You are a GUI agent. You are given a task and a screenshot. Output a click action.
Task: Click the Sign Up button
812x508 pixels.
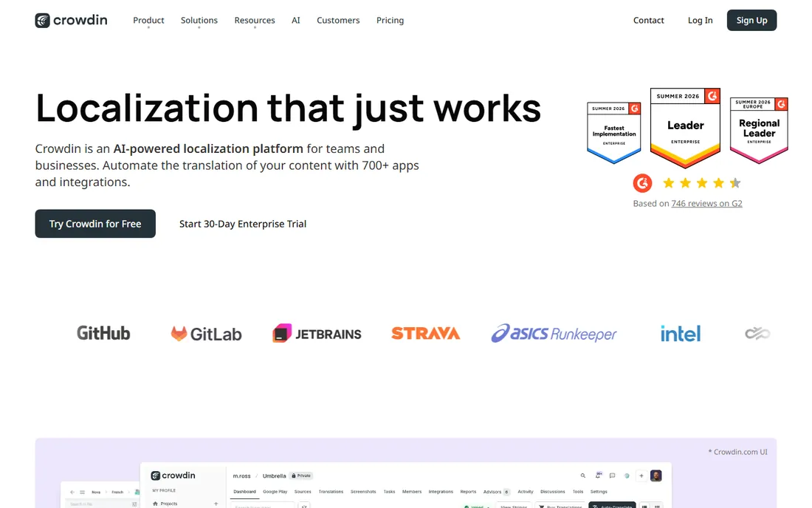[751, 20]
